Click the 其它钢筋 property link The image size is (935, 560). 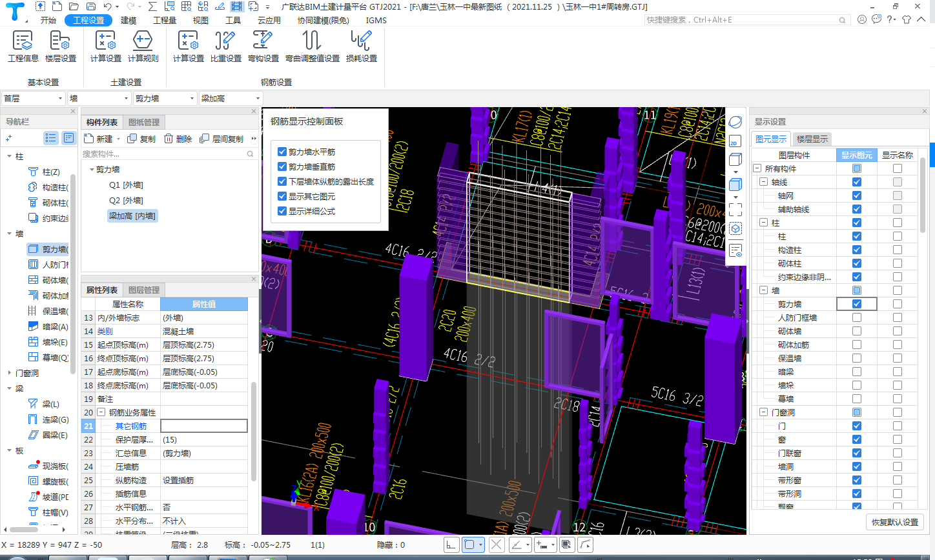click(x=131, y=426)
